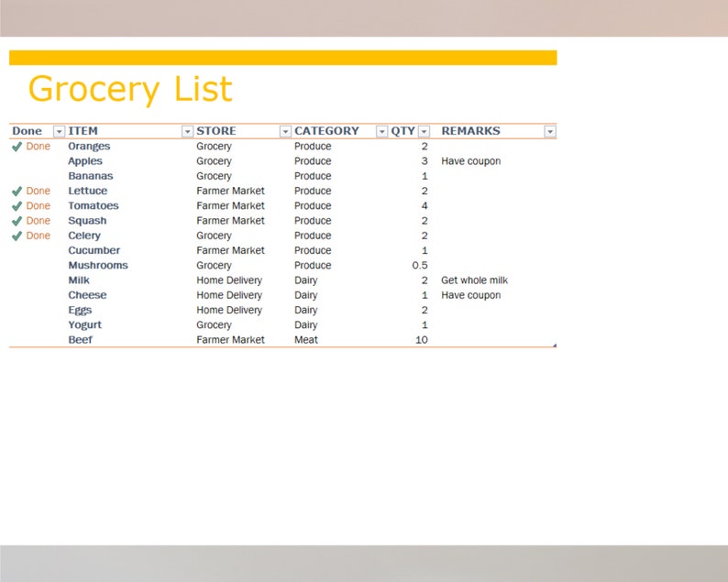Expand the QTY column filter arrow
Screen dimensions: 728x582
click(x=424, y=132)
